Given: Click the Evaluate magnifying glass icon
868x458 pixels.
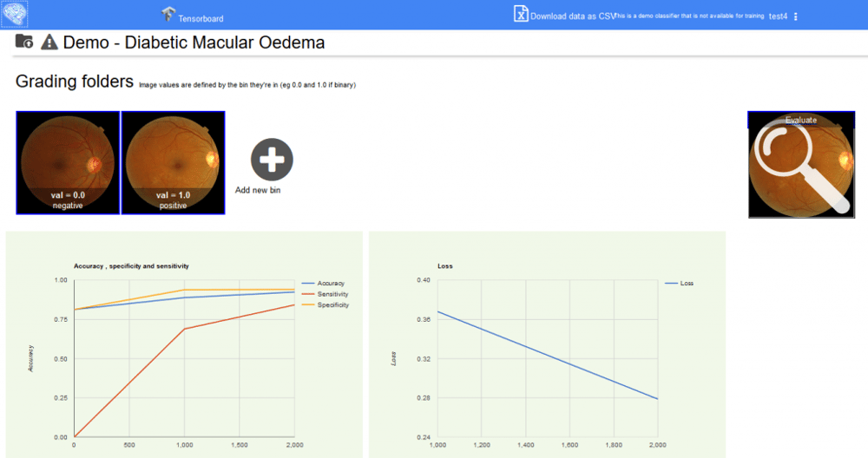Looking at the screenshot, I should (x=800, y=167).
